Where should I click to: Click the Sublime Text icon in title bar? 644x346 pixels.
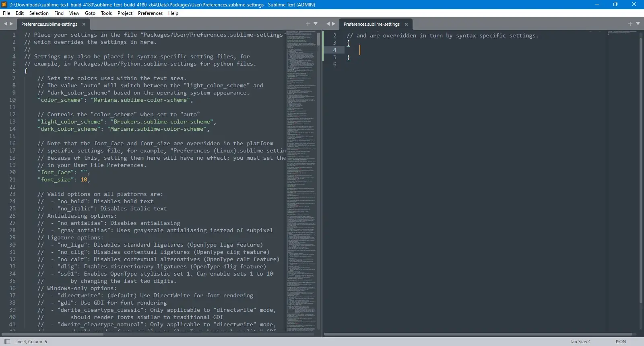(x=4, y=4)
